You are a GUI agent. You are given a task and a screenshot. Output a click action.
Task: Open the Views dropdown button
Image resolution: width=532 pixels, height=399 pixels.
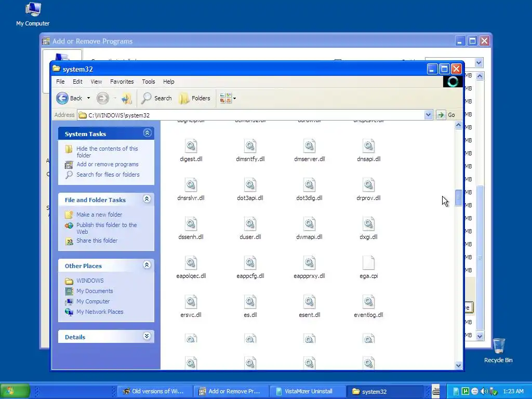pyautogui.click(x=228, y=98)
